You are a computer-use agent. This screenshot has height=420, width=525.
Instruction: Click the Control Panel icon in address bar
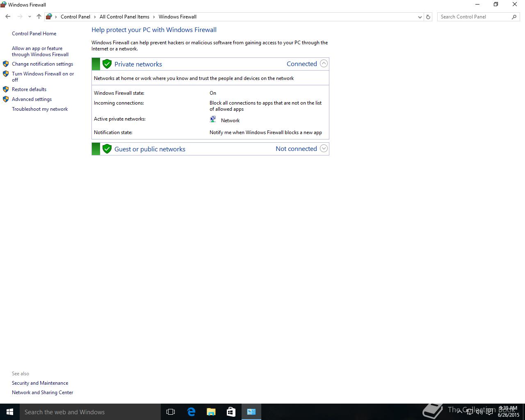49,17
